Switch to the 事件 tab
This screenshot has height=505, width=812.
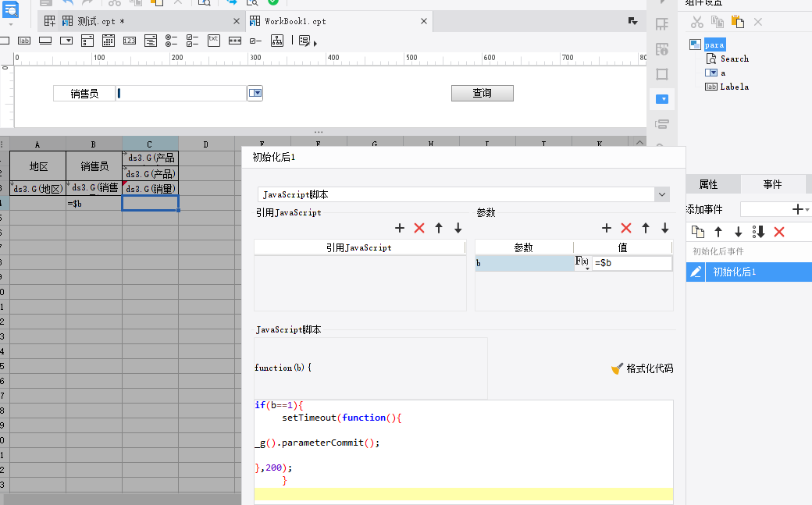(773, 184)
